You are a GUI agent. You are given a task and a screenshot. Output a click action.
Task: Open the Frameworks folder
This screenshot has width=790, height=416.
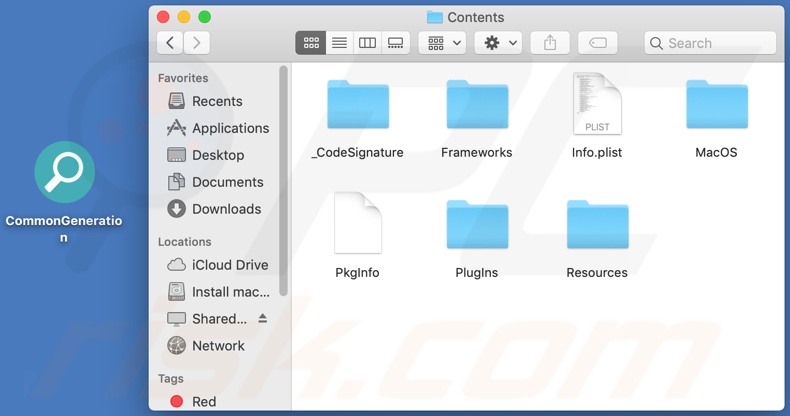point(477,105)
